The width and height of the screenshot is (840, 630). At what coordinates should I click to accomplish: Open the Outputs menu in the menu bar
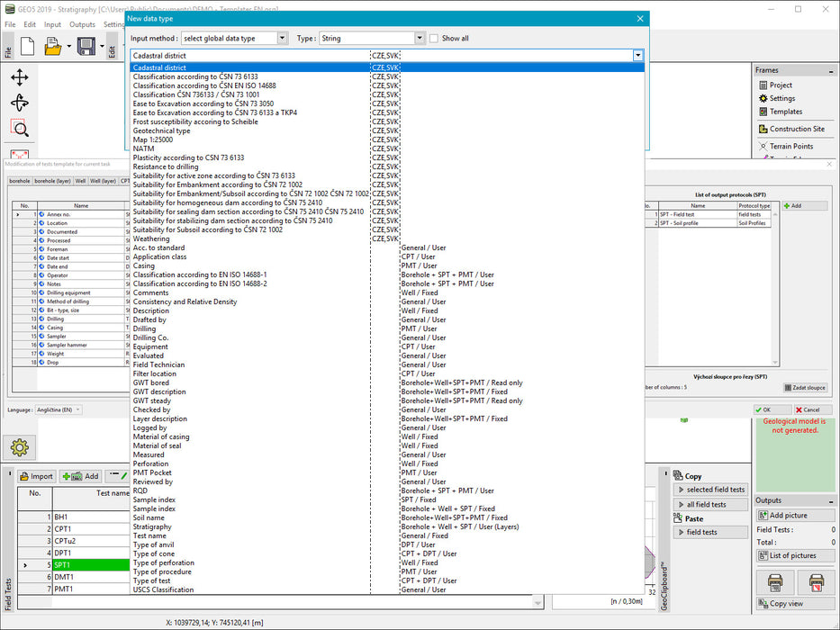82,24
